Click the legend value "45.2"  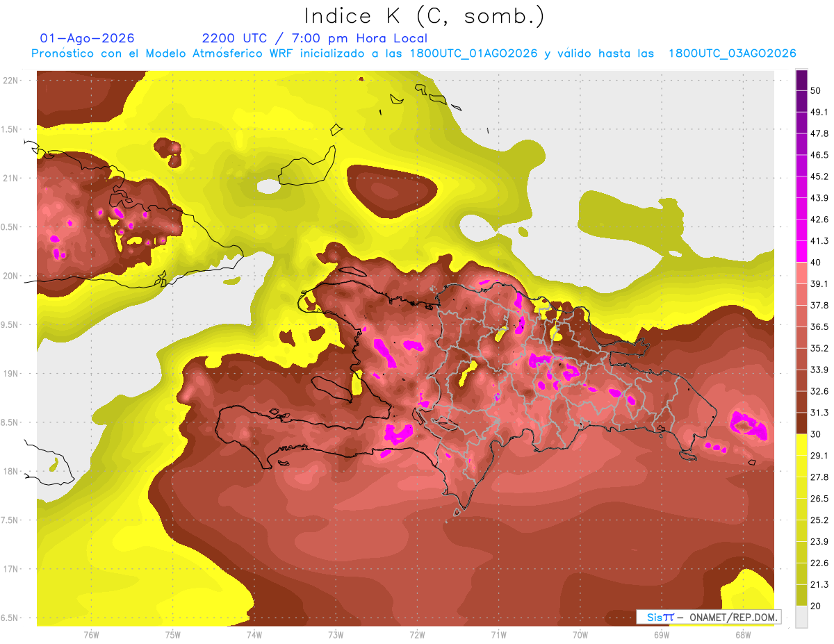tap(819, 176)
